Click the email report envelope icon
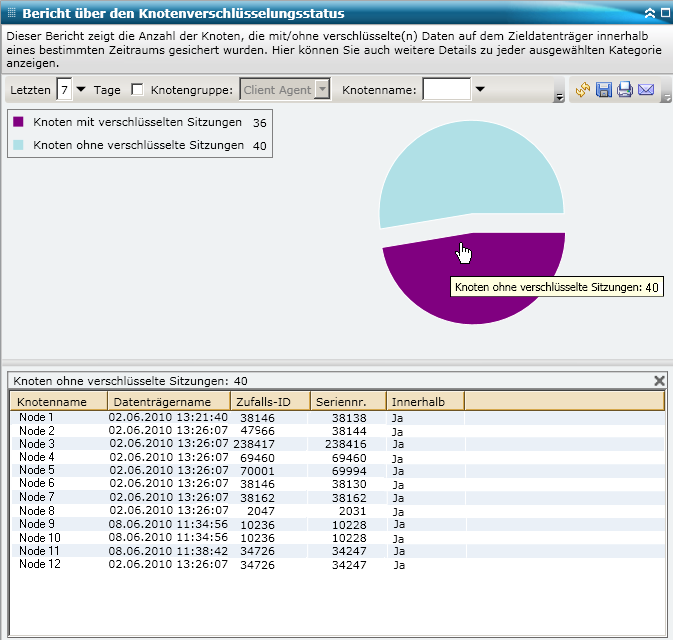This screenshot has height=640, width=674. pyautogui.click(x=646, y=90)
